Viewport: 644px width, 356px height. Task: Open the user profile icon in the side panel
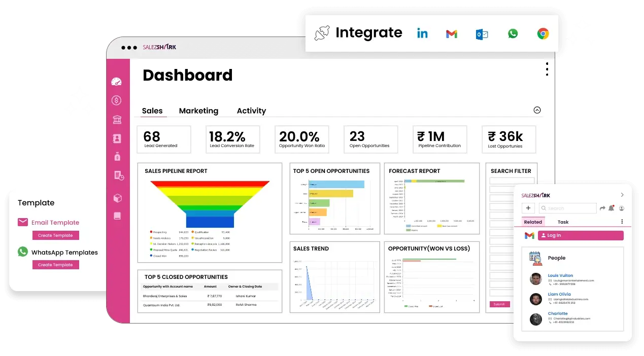[x=622, y=208]
